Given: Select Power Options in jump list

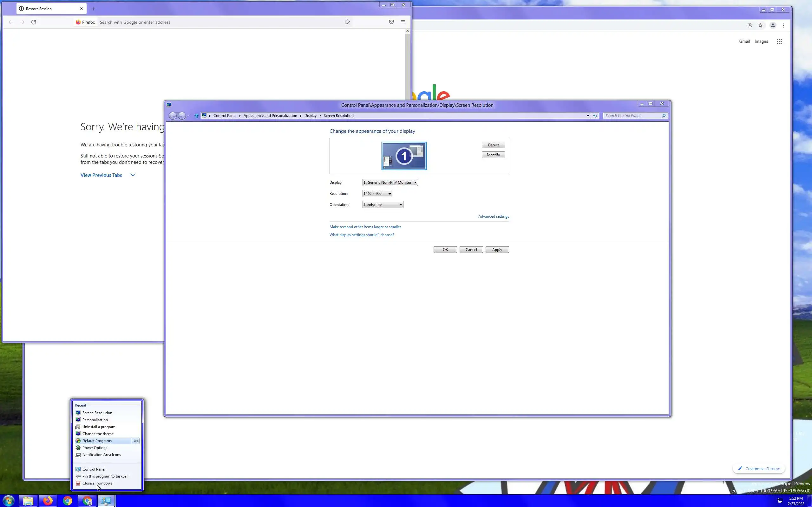Looking at the screenshot, I should 95,448.
